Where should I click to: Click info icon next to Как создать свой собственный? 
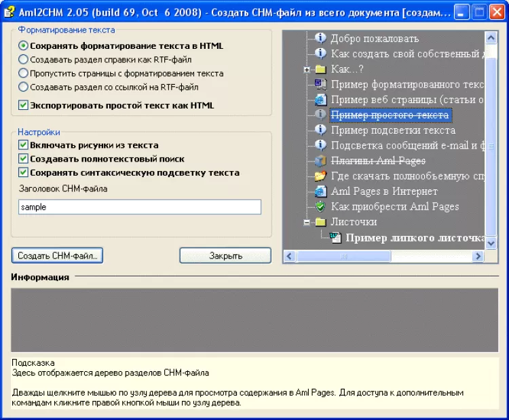pos(320,53)
